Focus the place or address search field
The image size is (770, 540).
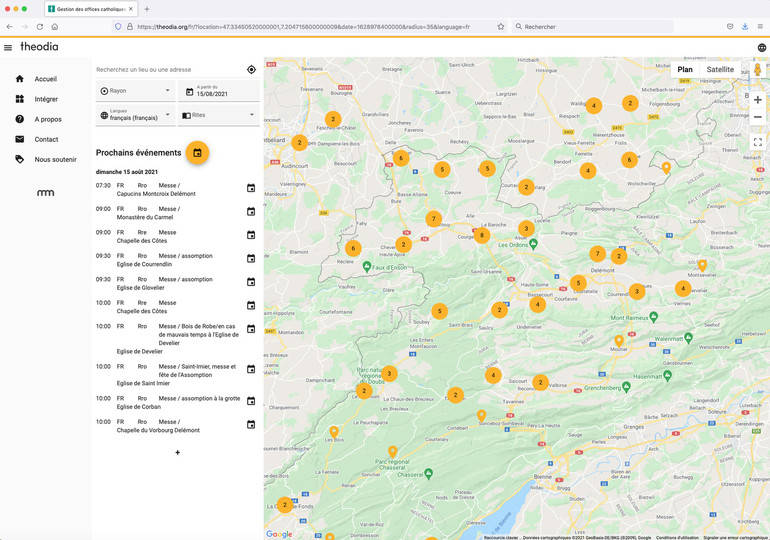click(169, 70)
